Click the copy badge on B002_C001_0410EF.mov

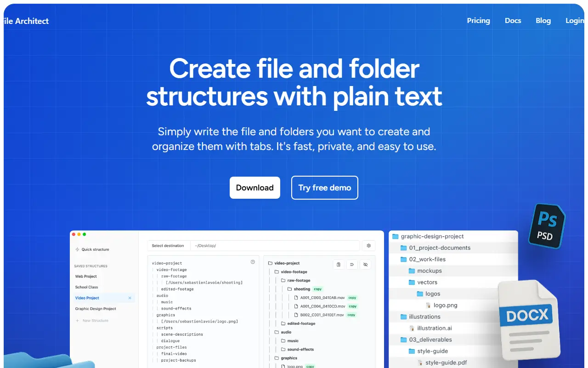[x=351, y=315]
